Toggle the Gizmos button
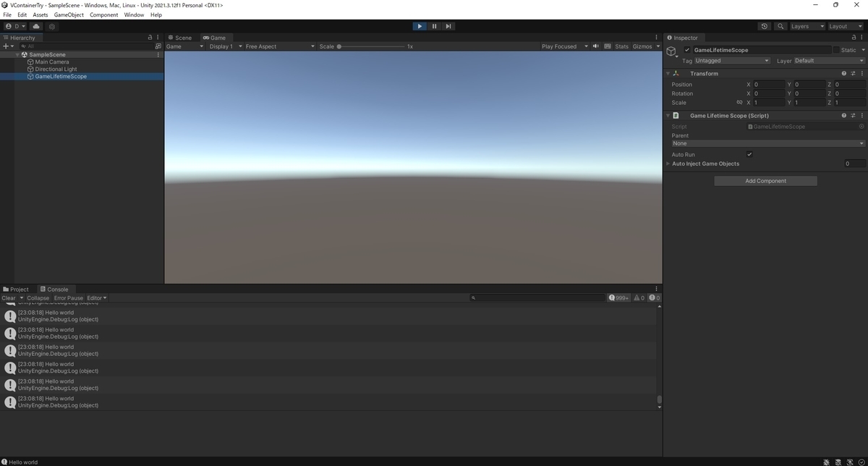 coord(642,46)
